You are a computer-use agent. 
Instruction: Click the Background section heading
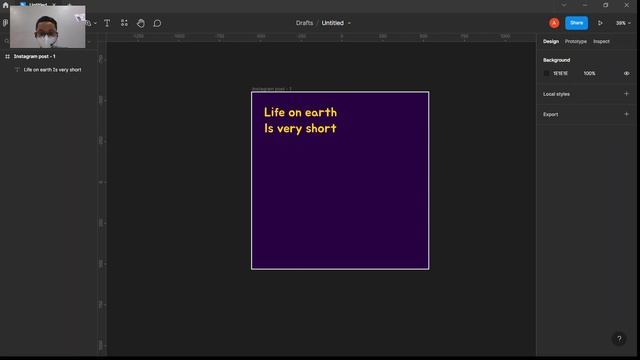tap(556, 60)
